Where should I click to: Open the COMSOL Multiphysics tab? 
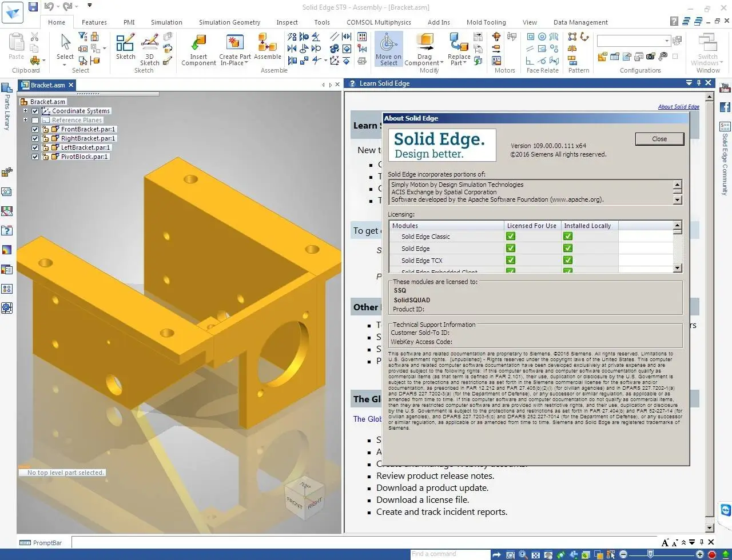tap(379, 22)
